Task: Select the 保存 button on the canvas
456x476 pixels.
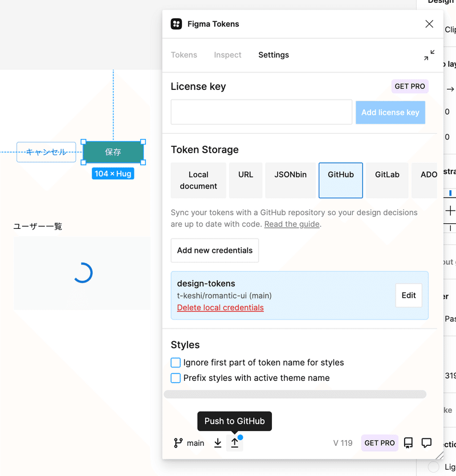Action: coord(113,152)
